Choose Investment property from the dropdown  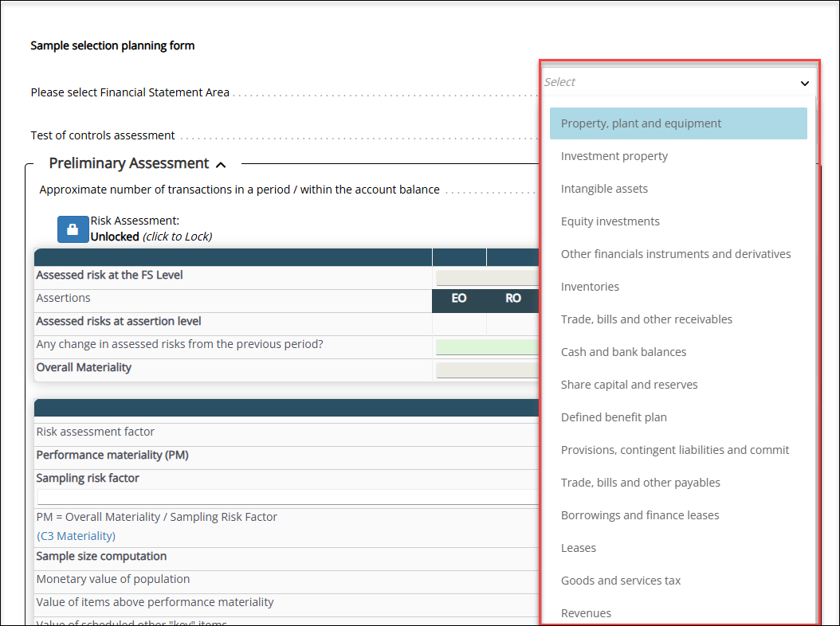coord(614,155)
